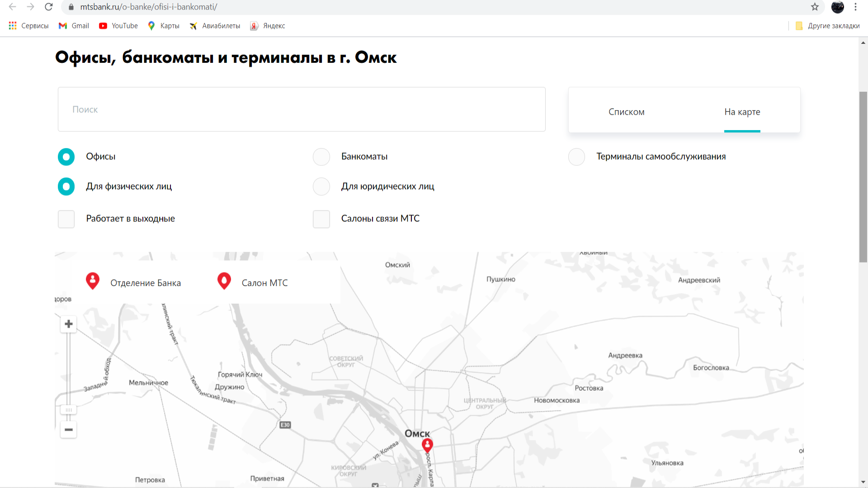Click the Андреевка label on map
The width and height of the screenshot is (868, 488).
625,355
